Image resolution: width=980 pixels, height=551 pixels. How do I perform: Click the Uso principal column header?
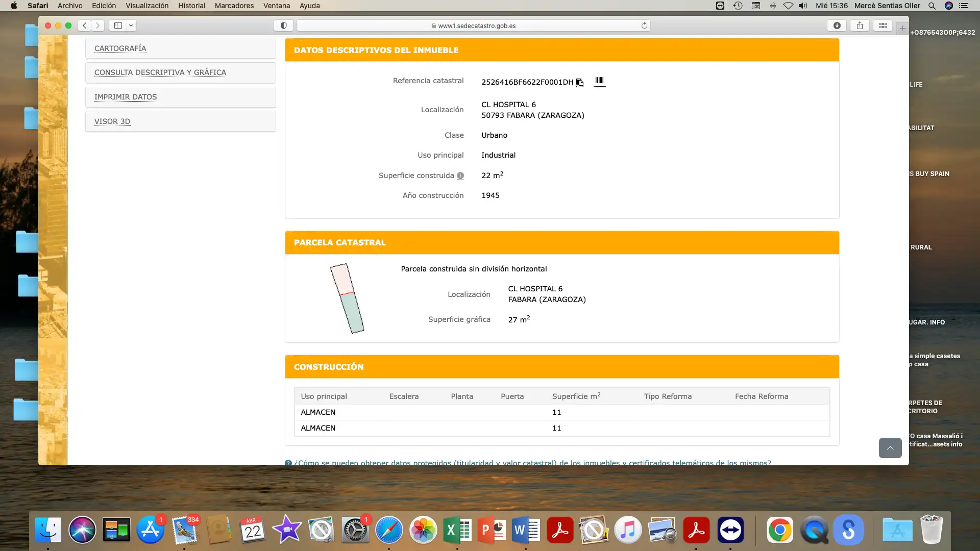coord(324,396)
